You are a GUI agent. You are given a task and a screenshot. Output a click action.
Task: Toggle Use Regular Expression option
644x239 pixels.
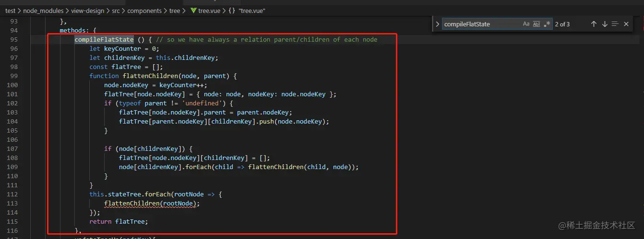[x=547, y=24]
